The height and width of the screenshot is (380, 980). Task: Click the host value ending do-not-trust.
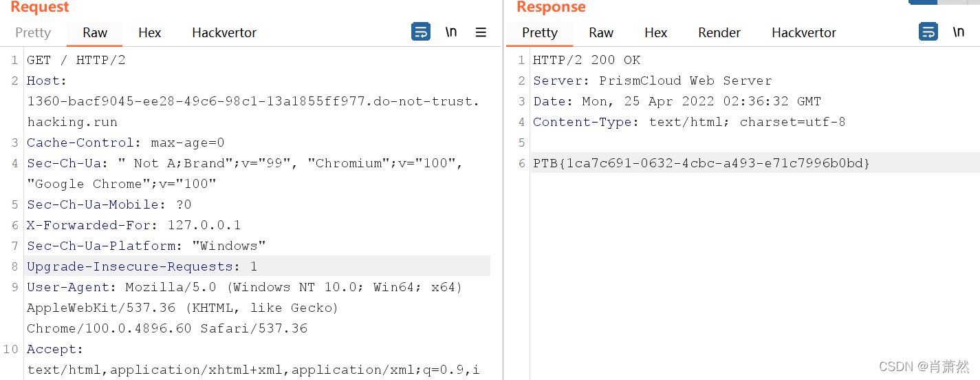253,101
